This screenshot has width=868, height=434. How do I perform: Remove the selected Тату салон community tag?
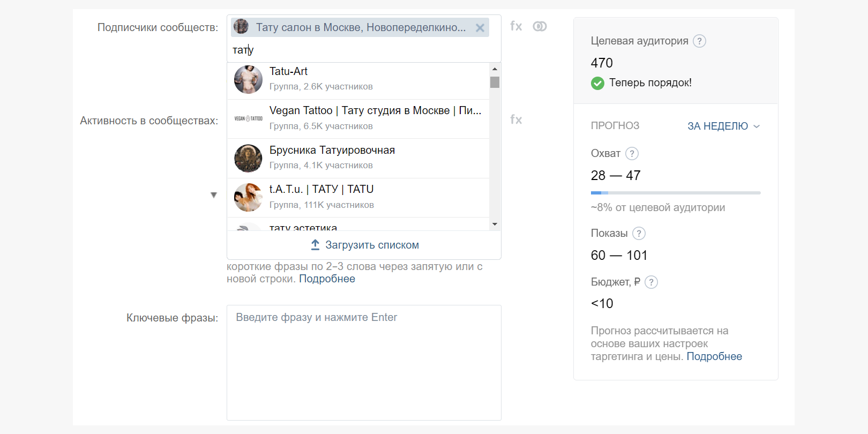tap(480, 28)
